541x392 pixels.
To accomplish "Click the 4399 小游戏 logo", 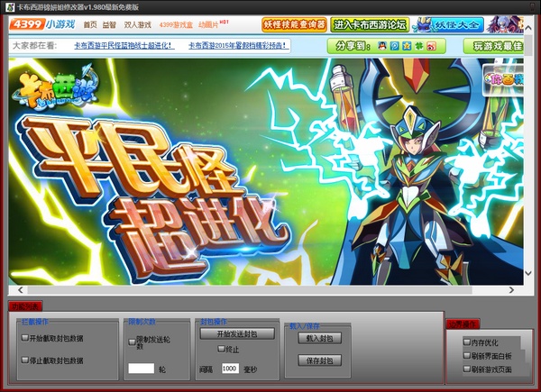I will click(42, 24).
